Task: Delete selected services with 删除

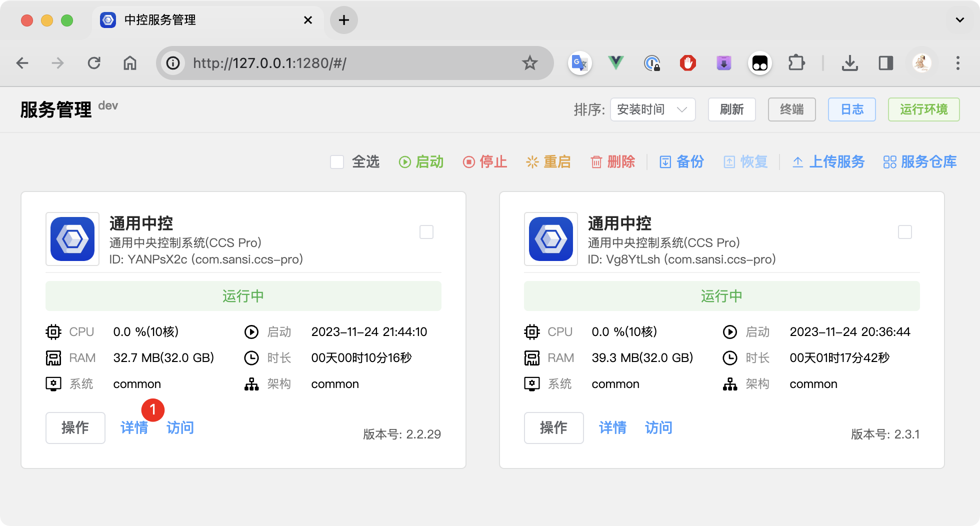Action: tap(612, 162)
